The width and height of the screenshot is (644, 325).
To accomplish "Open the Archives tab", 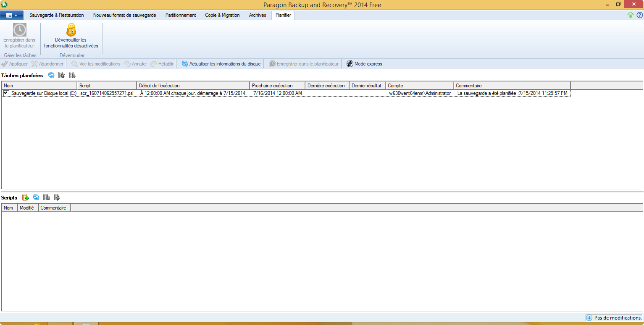I will pos(258,15).
